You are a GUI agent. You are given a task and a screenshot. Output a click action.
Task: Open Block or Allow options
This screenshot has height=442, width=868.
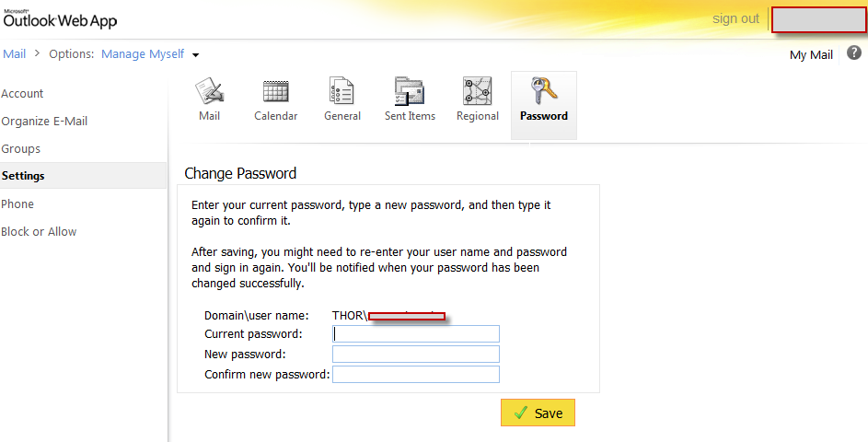(x=39, y=232)
